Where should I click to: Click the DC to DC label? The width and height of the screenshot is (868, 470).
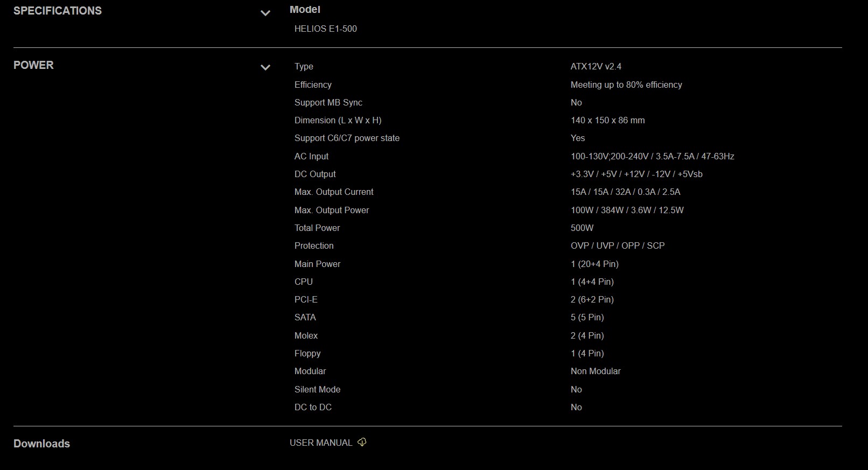coord(313,407)
